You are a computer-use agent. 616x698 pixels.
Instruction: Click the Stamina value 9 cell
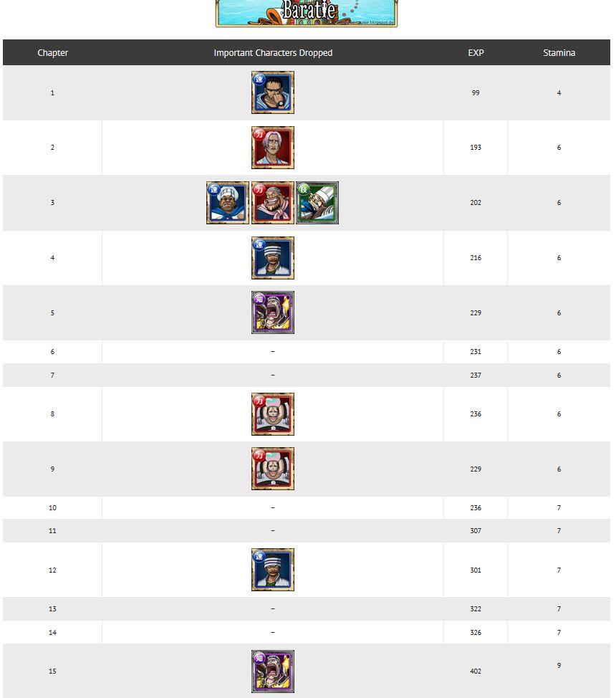point(559,666)
